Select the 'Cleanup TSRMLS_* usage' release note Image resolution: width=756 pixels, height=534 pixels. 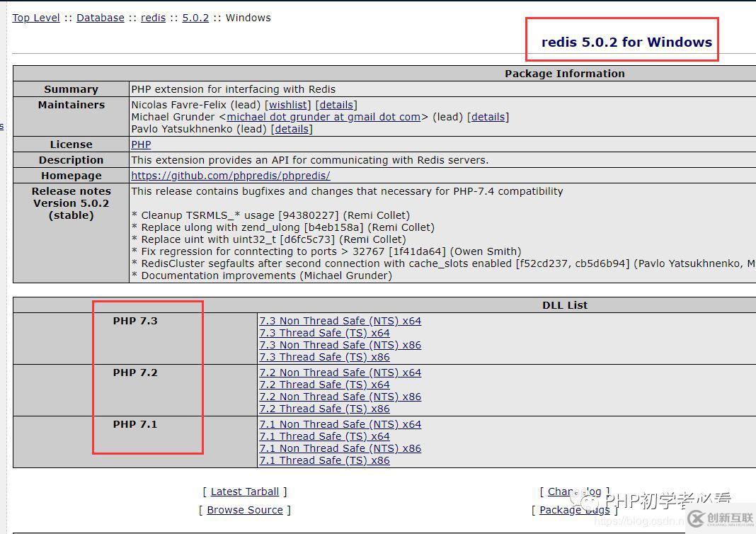click(x=270, y=215)
